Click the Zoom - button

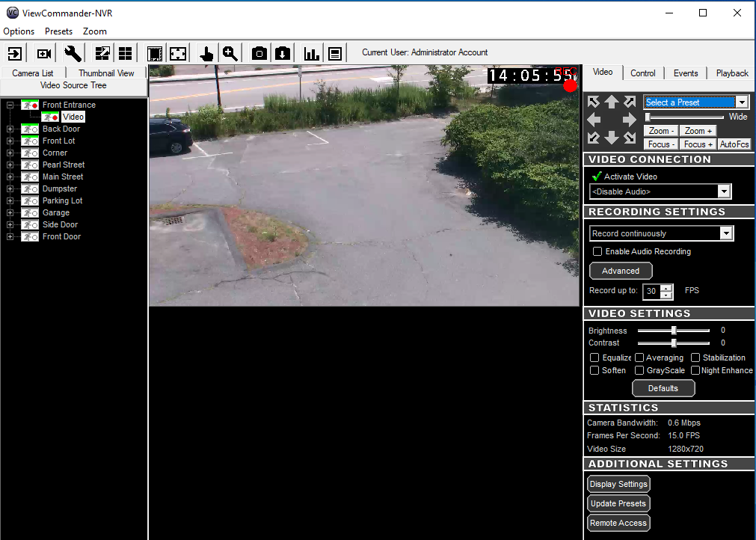(x=661, y=131)
